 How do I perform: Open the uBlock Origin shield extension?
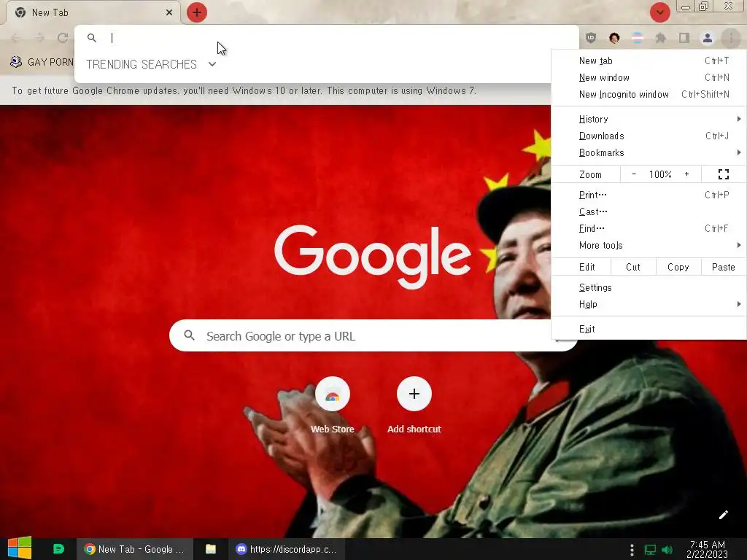click(591, 38)
